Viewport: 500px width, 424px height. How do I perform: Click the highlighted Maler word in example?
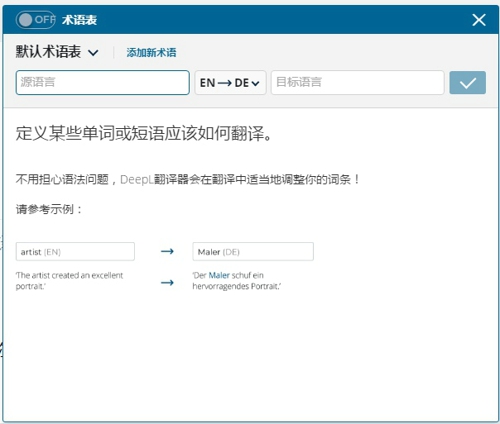(x=219, y=275)
